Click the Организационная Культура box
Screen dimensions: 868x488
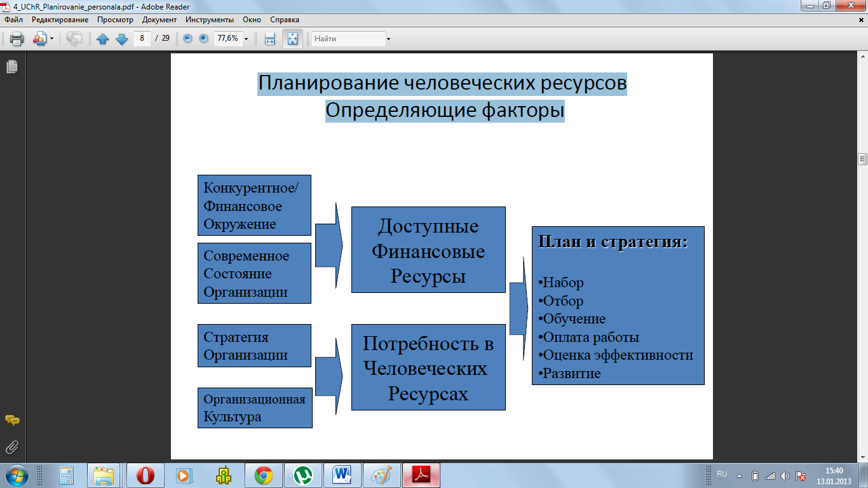point(255,408)
